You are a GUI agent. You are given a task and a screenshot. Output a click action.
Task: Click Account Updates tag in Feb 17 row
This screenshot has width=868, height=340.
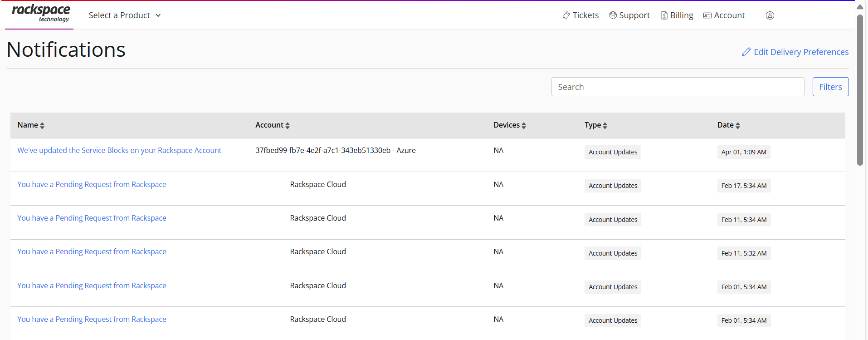pos(613,186)
